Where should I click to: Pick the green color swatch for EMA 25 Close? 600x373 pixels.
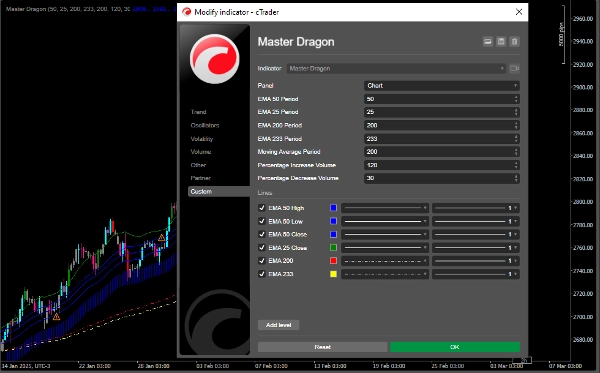[x=333, y=248]
